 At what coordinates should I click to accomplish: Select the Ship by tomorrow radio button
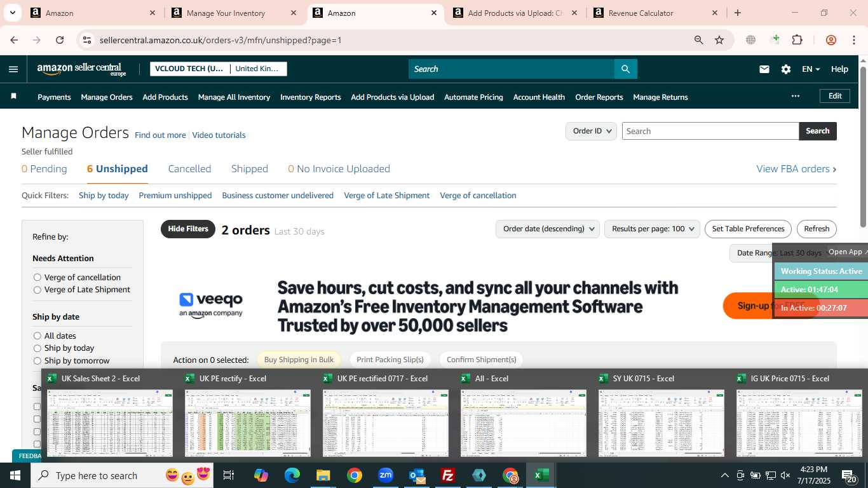coord(37,360)
